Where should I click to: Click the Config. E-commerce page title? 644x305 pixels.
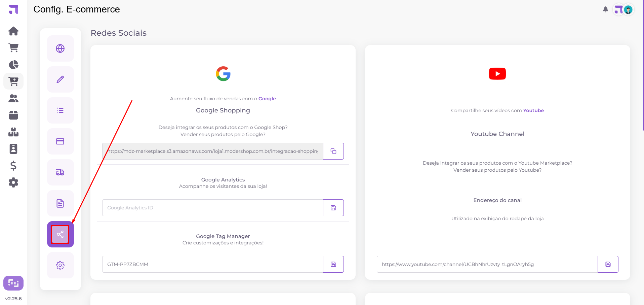click(77, 9)
